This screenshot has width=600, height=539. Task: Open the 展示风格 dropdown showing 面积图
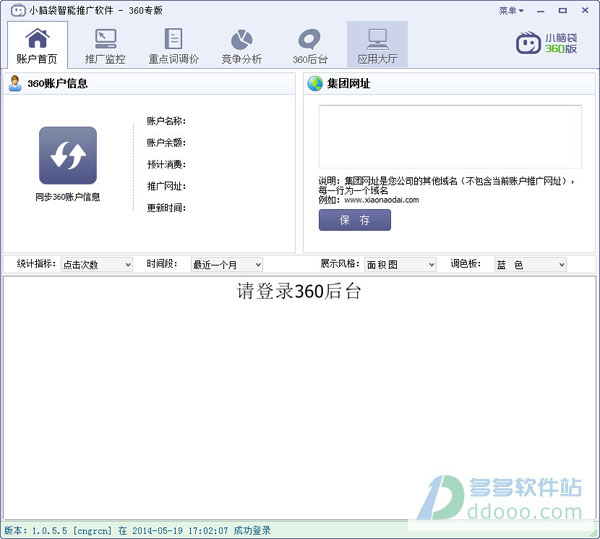(x=400, y=264)
